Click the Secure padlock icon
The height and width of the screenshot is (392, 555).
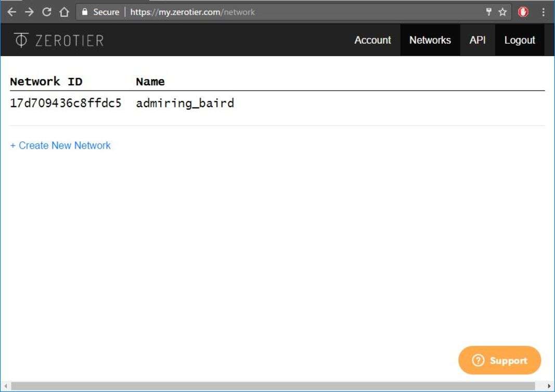tap(85, 12)
